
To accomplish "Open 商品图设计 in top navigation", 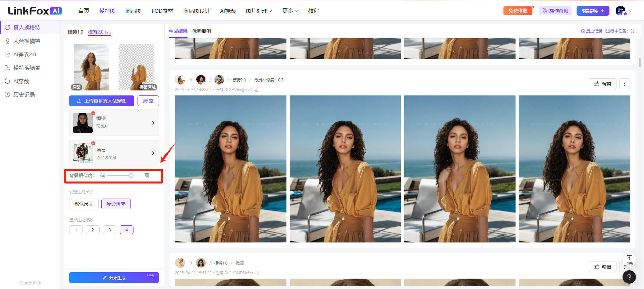I will pyautogui.click(x=197, y=11).
